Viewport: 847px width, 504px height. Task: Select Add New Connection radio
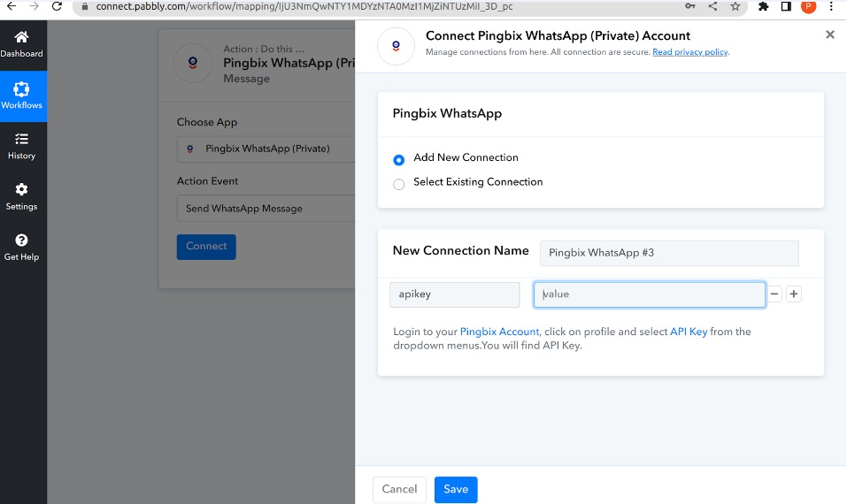pos(398,160)
